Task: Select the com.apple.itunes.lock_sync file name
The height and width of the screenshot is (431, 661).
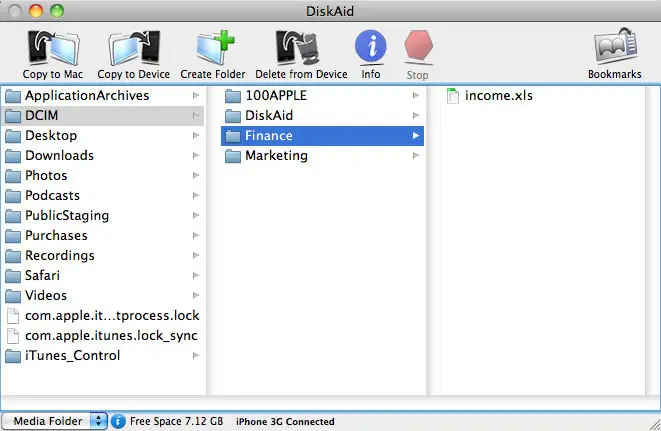Action: pos(111,336)
